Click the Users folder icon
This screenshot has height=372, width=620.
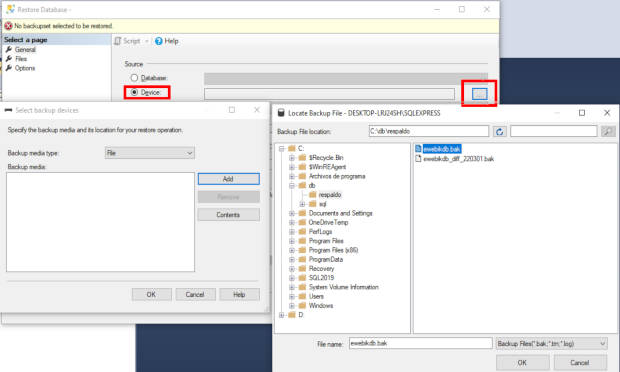(x=302, y=296)
